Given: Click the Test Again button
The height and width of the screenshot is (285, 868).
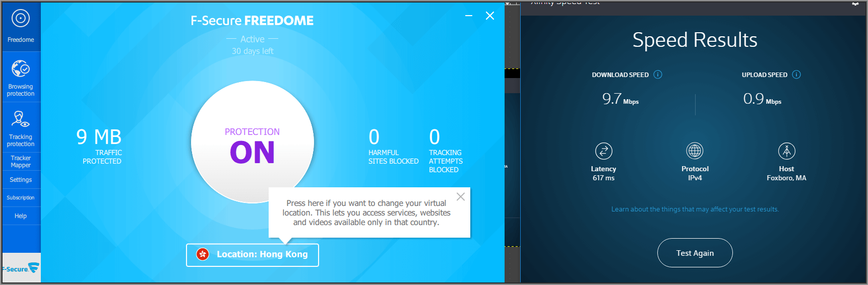Looking at the screenshot, I should 695,253.
